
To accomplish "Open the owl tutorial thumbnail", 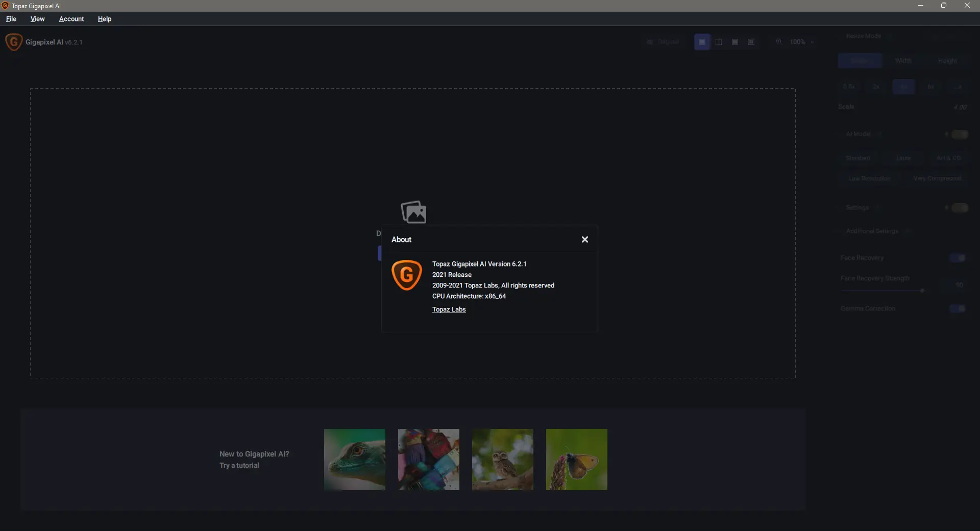I will tap(503, 460).
